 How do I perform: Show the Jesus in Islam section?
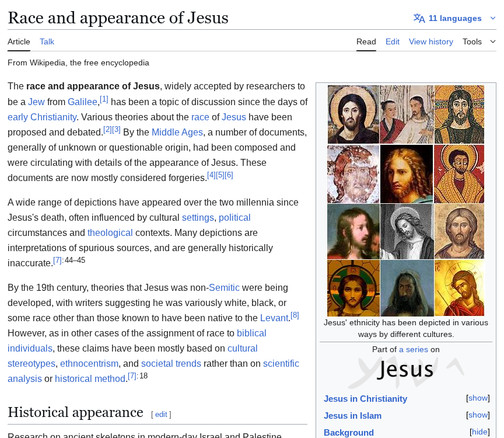(478, 415)
